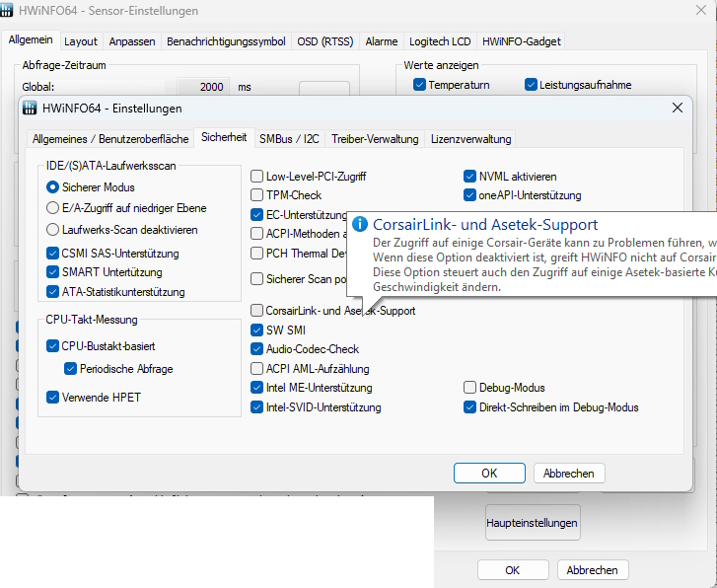Open HWiNFO-Gadget tab
This screenshot has height=588, width=717.
(x=522, y=41)
